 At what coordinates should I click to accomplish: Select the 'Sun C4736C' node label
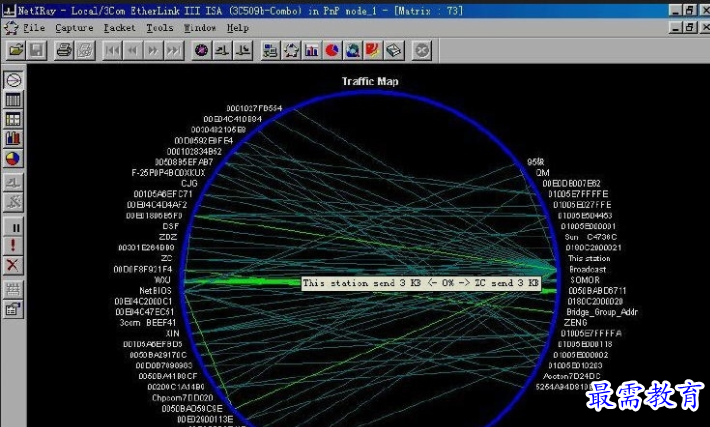pyautogui.click(x=590, y=237)
